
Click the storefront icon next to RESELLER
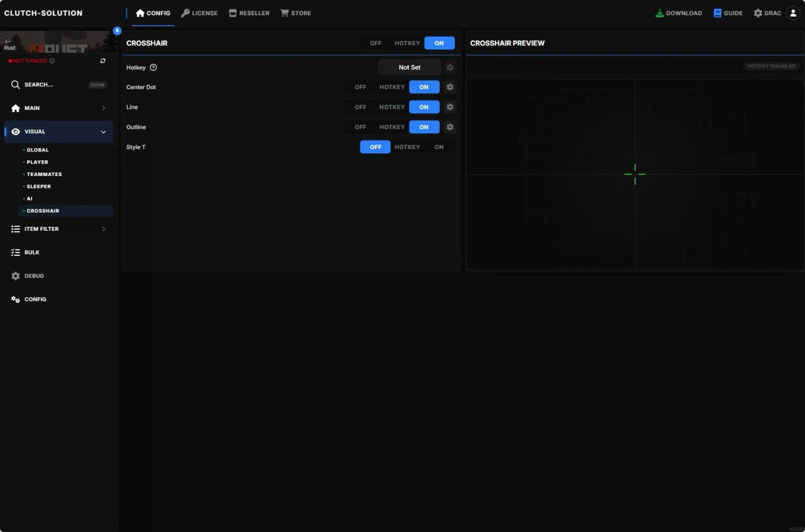point(233,13)
